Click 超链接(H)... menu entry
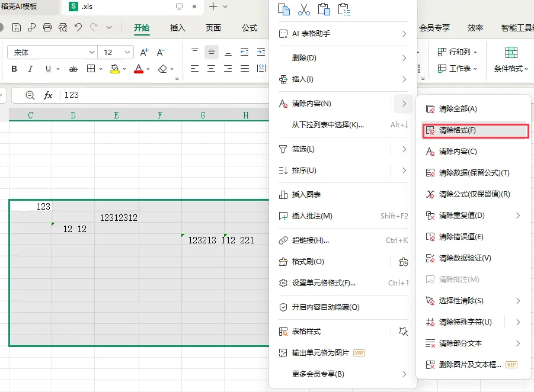The height and width of the screenshot is (392, 534). (x=343, y=240)
